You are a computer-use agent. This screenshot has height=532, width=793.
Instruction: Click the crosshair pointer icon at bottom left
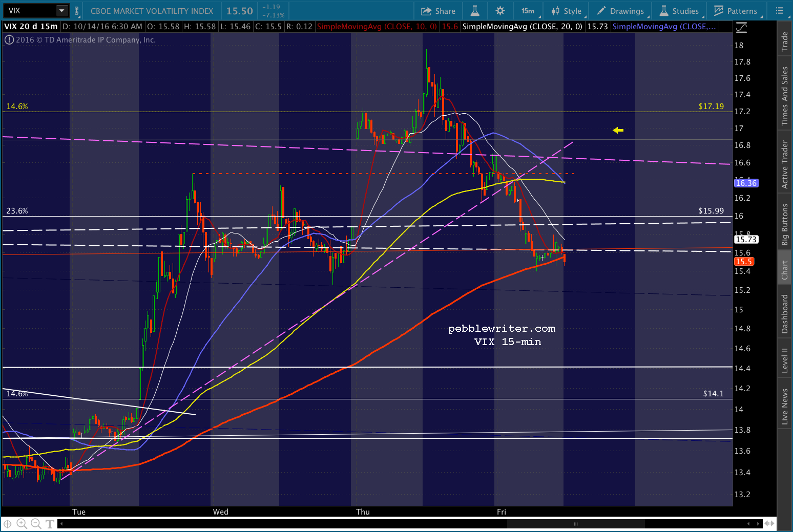(8, 523)
